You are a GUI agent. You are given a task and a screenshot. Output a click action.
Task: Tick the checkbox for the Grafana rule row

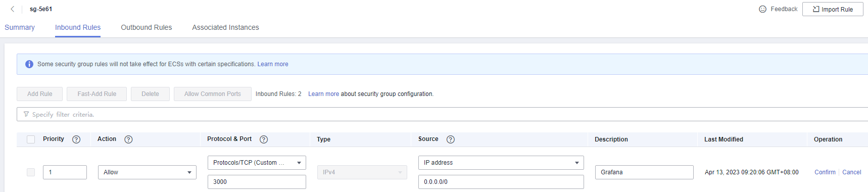coord(31,172)
